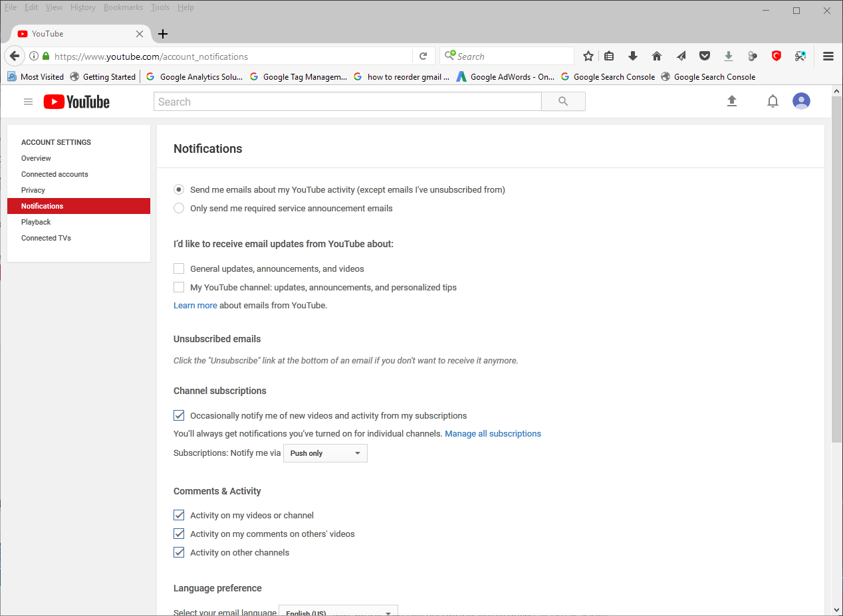Viewport: 843px width, 616px height.
Task: Bookmark this page with the star icon
Action: pos(588,56)
